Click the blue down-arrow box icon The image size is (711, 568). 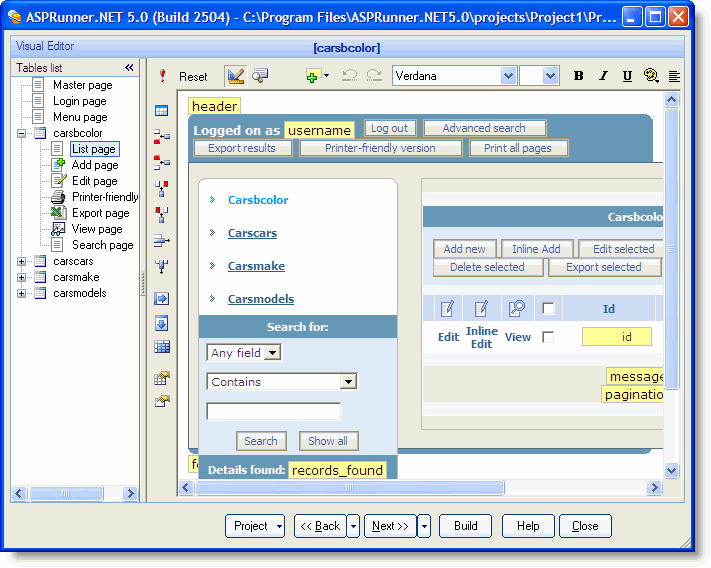pos(161,323)
